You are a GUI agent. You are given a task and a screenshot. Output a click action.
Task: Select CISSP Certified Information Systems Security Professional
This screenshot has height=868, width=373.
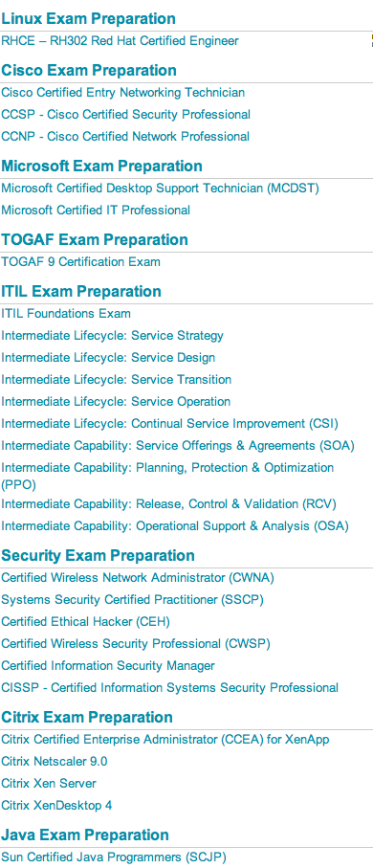coord(170,688)
